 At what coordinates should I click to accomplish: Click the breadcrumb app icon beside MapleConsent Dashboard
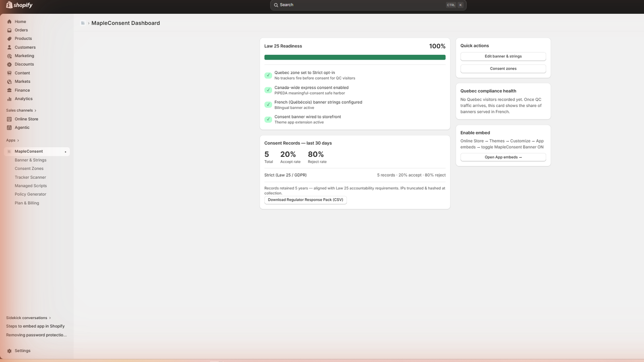[83, 23]
